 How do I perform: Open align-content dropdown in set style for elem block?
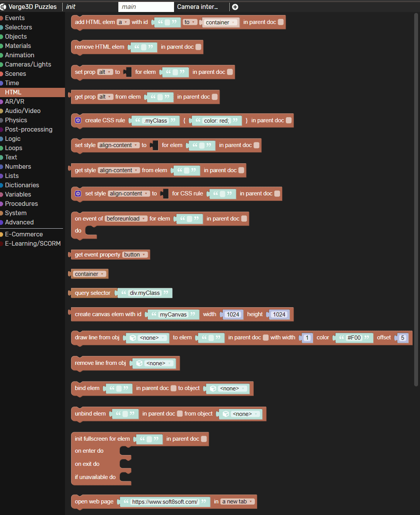(x=118, y=145)
